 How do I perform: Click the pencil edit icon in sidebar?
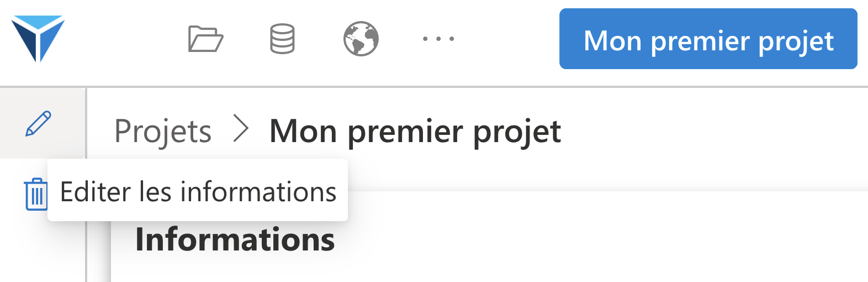39,123
